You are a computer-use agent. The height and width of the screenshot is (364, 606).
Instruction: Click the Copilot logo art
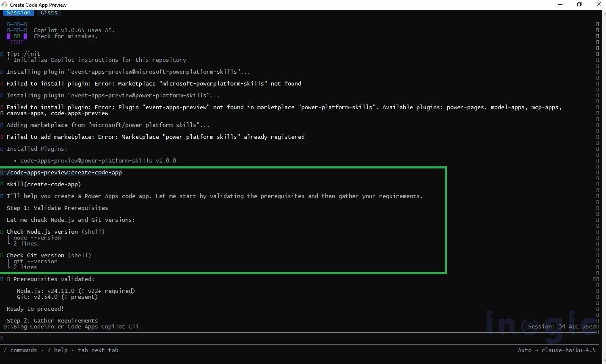tap(17, 33)
